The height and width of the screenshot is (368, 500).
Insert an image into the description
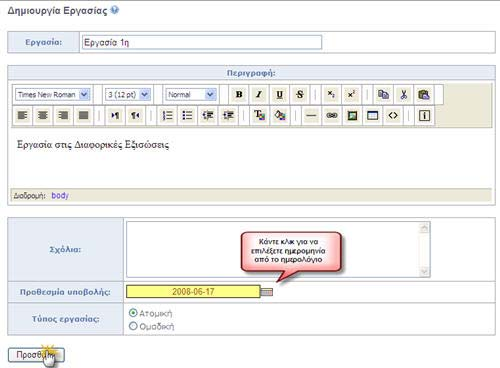[x=352, y=115]
